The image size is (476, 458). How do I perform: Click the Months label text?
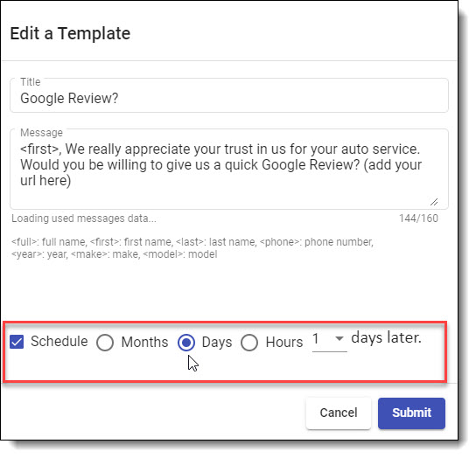[x=144, y=342]
